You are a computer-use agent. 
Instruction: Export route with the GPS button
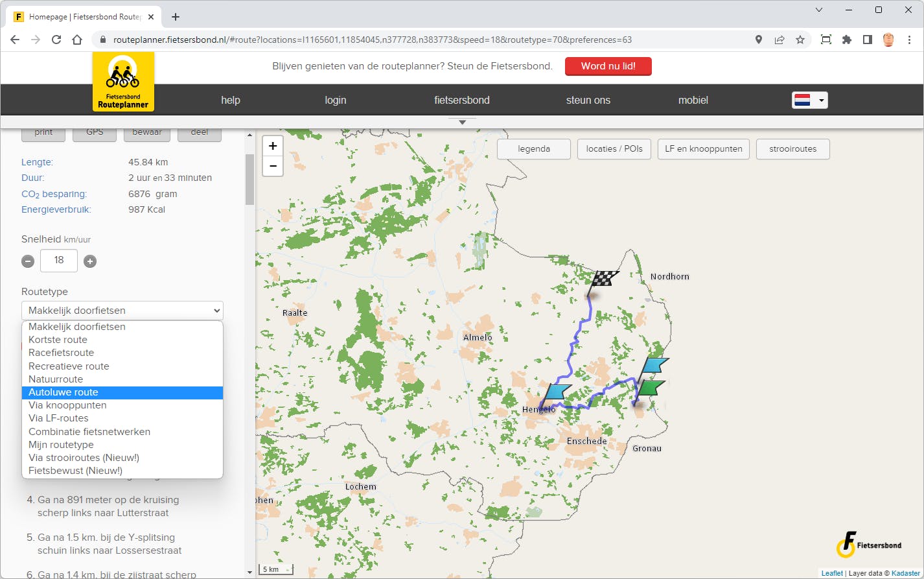coord(95,133)
